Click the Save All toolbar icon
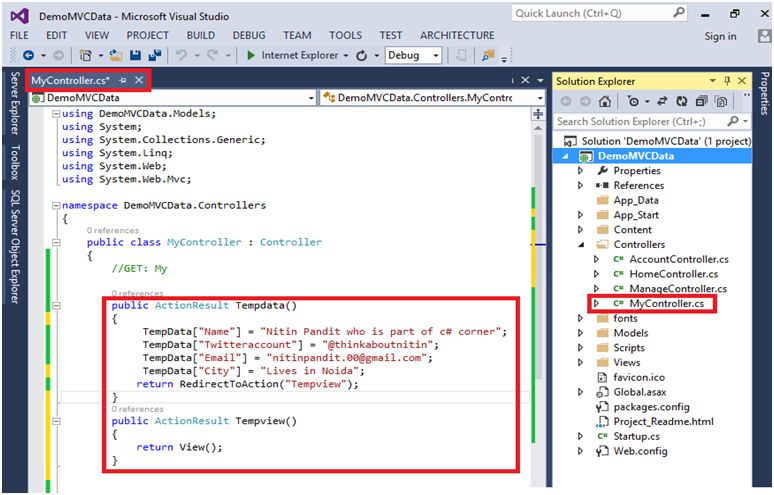 (155, 55)
